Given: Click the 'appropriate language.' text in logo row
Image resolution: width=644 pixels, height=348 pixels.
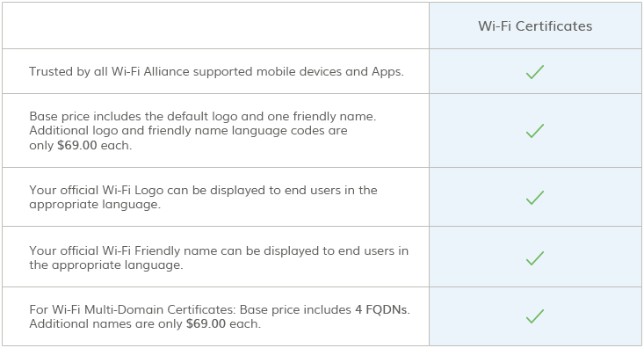Looking at the screenshot, I should pyautogui.click(x=95, y=204).
